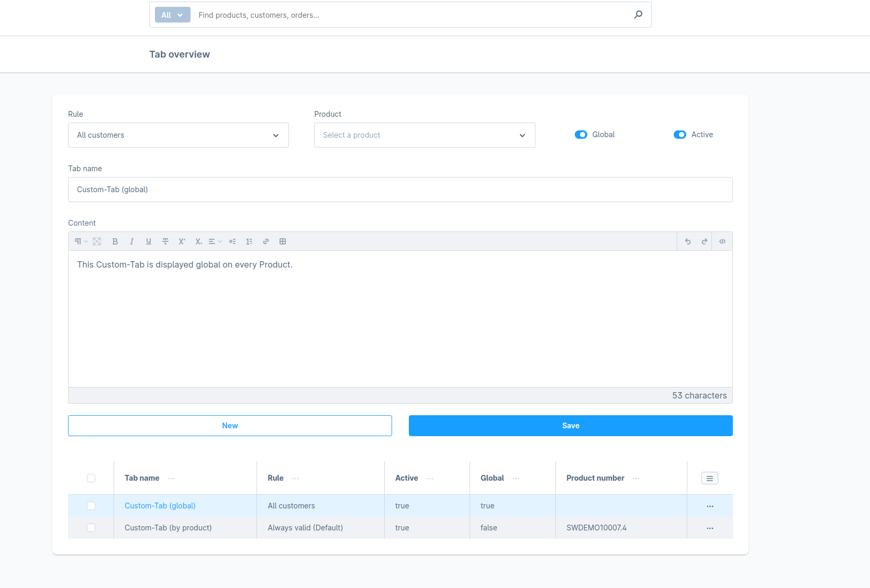870x588 pixels.
Task: Check the Custom-Tab (by product) row checkbox
Action: pos(91,528)
